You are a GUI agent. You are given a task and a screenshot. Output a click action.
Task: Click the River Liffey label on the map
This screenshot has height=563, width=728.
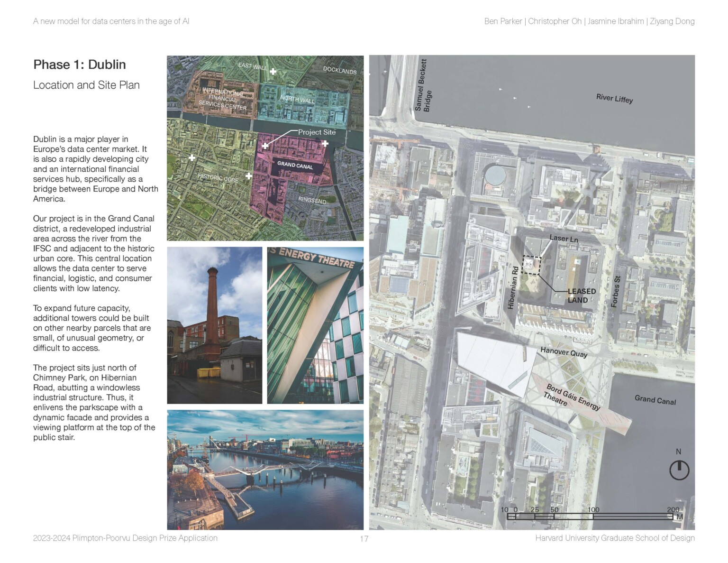click(x=614, y=98)
